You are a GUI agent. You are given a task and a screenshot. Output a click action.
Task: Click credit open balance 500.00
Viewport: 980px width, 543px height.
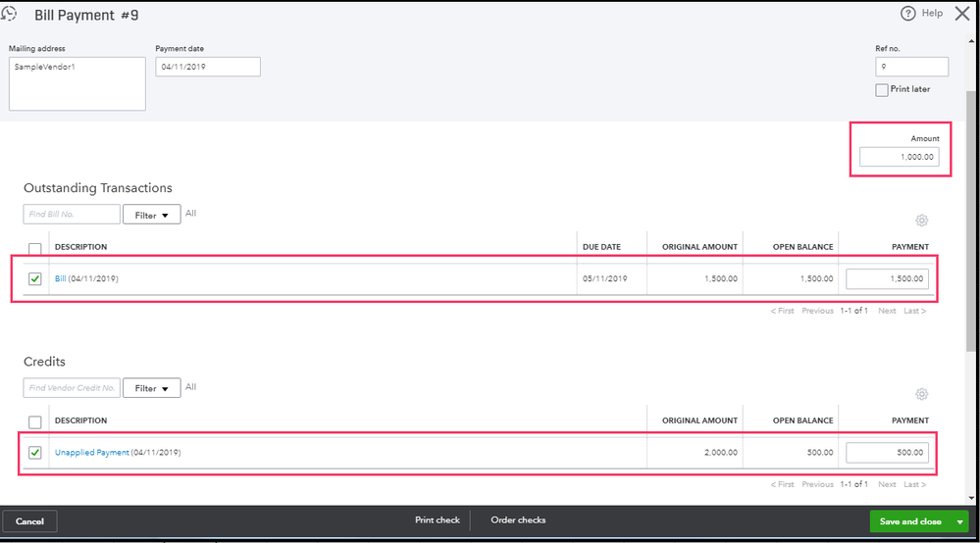[820, 452]
